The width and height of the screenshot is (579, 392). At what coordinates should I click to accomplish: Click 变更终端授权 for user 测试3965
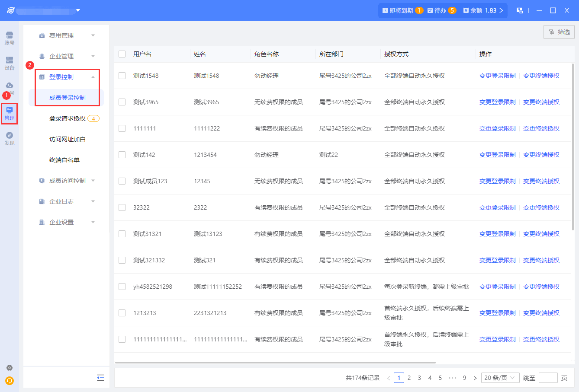pos(541,102)
